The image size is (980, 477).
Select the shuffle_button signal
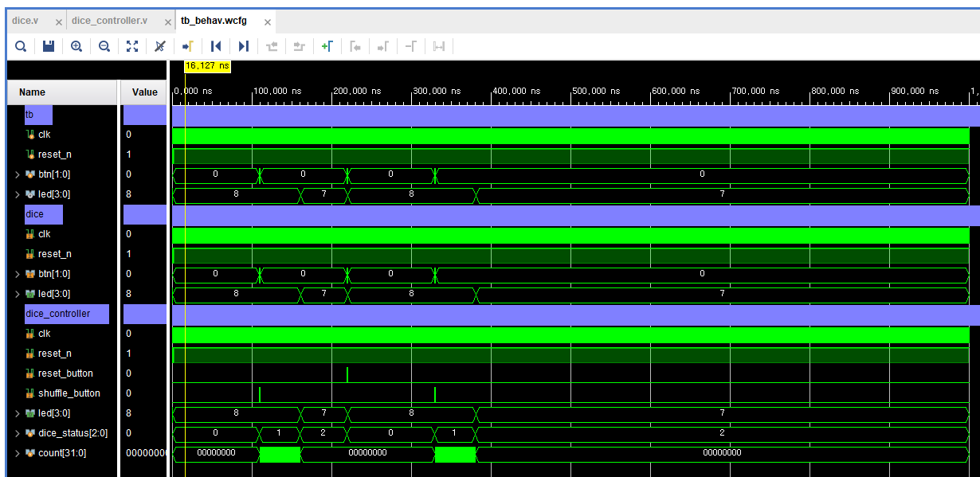pos(69,393)
